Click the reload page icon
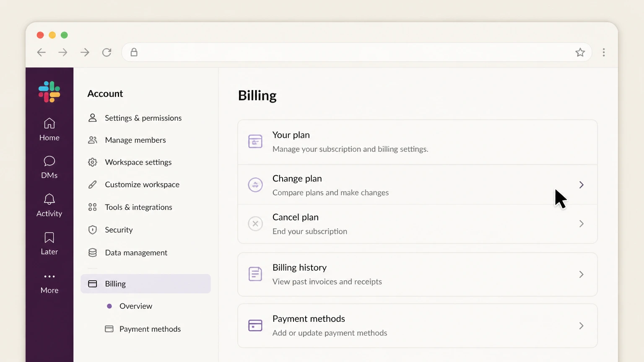 (107, 52)
